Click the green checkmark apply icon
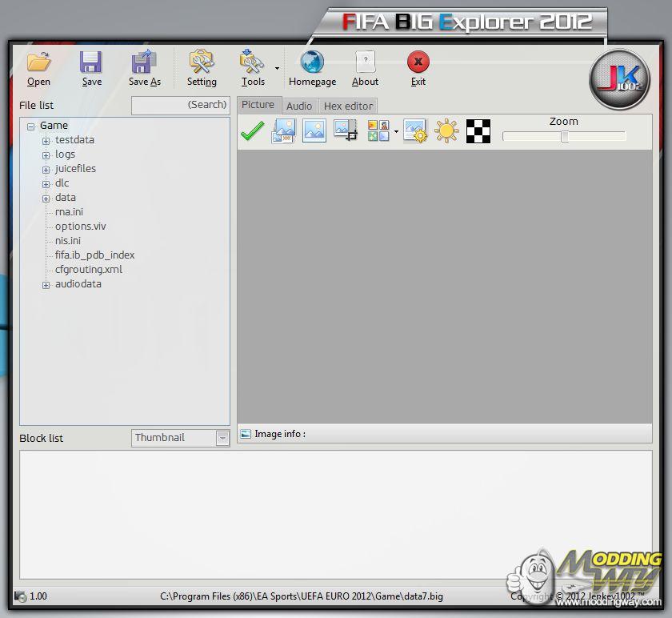 click(252, 131)
